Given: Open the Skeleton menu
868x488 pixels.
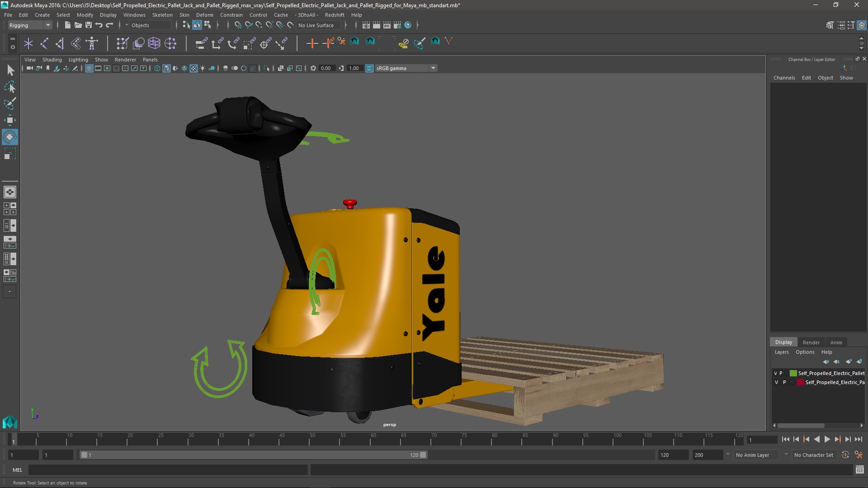Looking at the screenshot, I should pos(162,15).
